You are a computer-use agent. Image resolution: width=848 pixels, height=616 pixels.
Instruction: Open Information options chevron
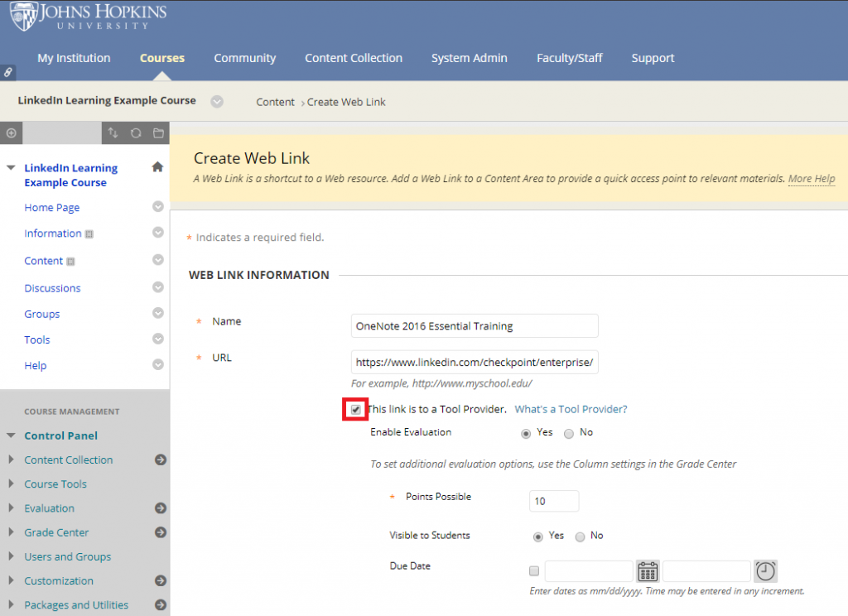[x=158, y=233]
